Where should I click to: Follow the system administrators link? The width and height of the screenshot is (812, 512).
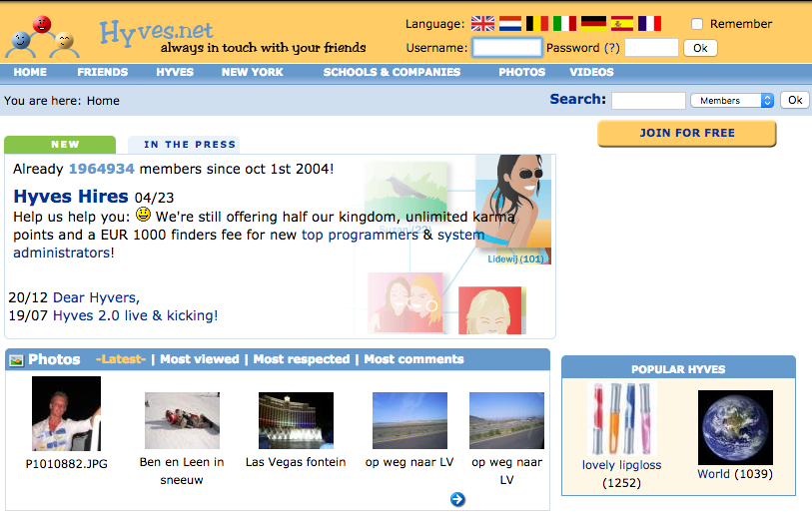[249, 244]
